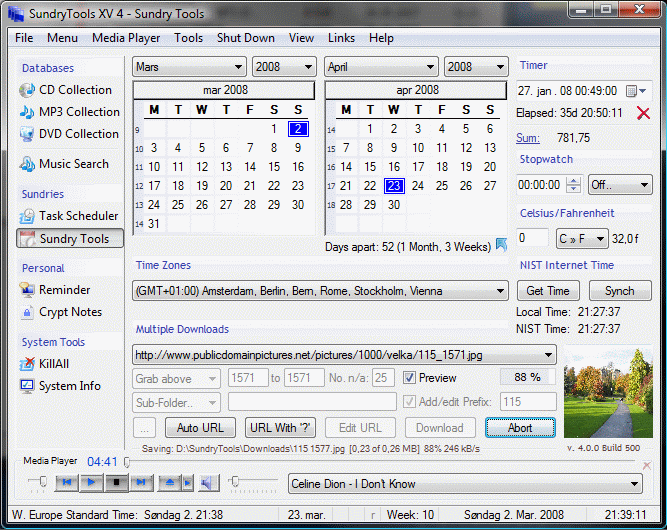The height and width of the screenshot is (530, 667).
Task: Close the media player panel
Action: click(x=647, y=466)
